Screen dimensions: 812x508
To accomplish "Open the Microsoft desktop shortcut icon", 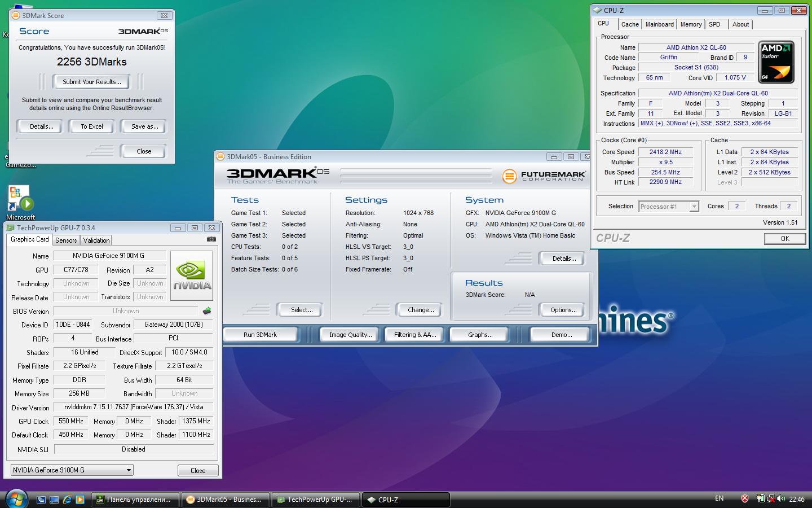I will click(20, 203).
